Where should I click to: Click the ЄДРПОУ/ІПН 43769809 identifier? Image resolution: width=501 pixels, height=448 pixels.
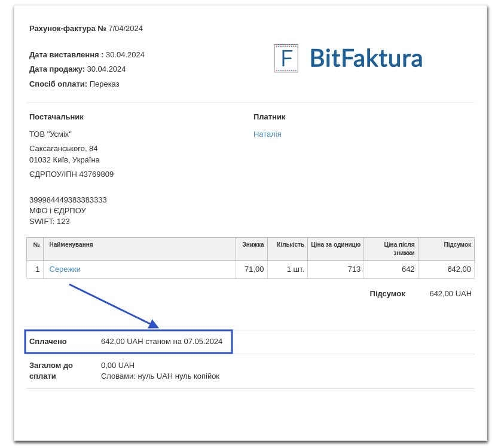72,174
